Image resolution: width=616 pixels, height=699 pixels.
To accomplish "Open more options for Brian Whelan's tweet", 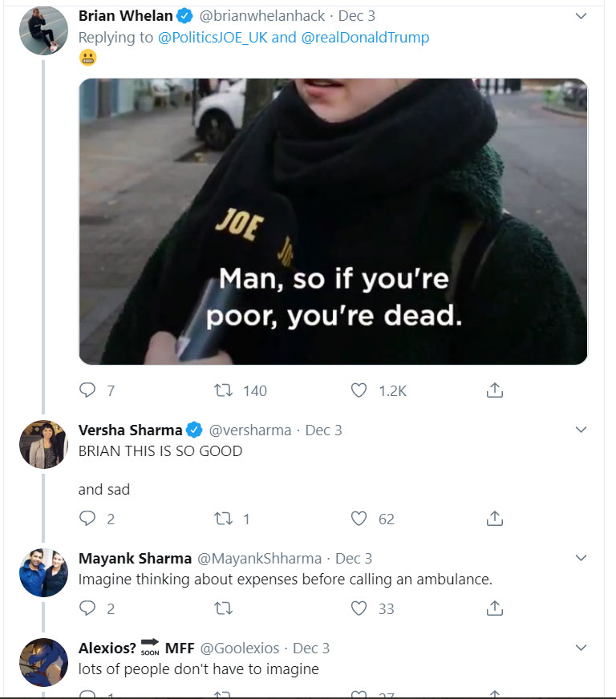I will [582, 16].
